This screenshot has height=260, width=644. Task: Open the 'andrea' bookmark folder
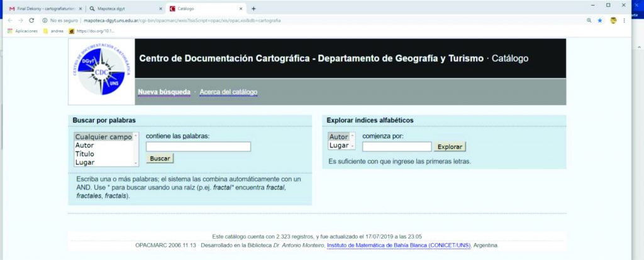click(53, 31)
